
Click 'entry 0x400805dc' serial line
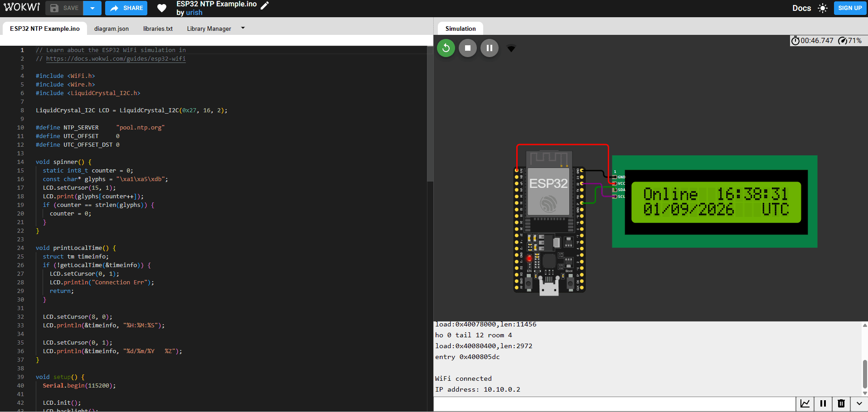pos(467,357)
